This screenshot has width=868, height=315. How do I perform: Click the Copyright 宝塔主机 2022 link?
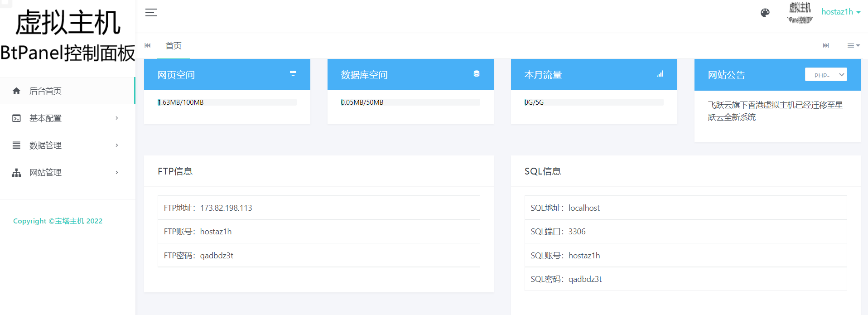58,221
